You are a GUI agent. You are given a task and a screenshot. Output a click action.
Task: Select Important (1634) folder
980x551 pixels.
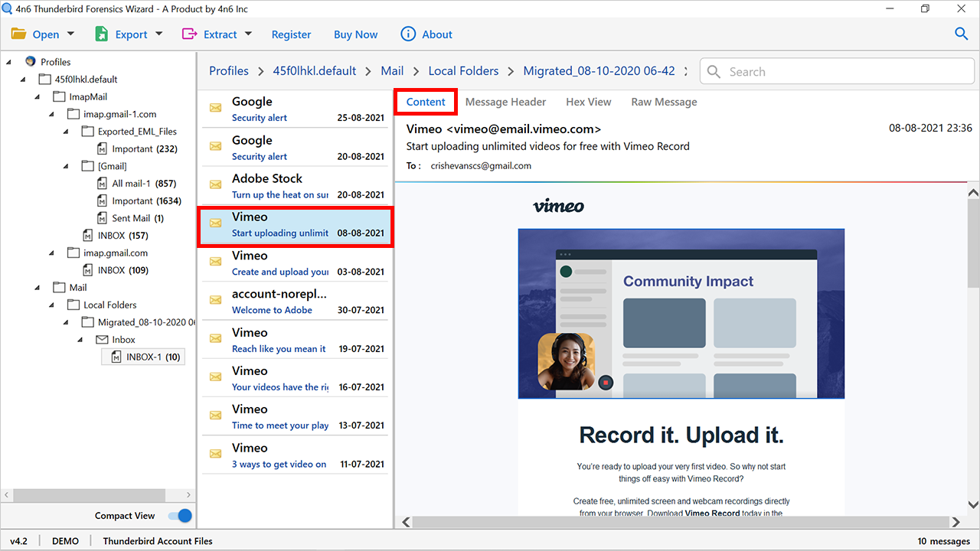click(146, 201)
